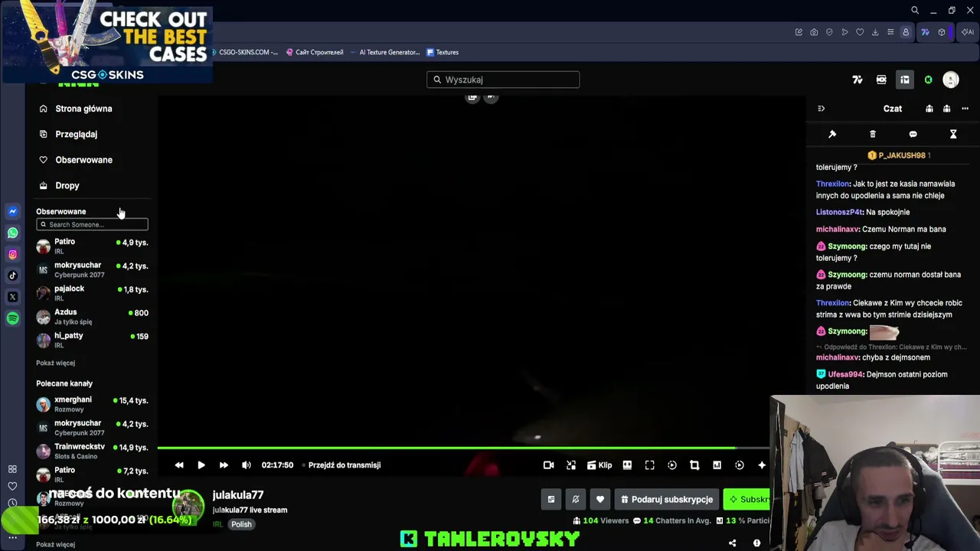
Task: Open the AI Texture Generator bookmark
Action: pyautogui.click(x=384, y=52)
